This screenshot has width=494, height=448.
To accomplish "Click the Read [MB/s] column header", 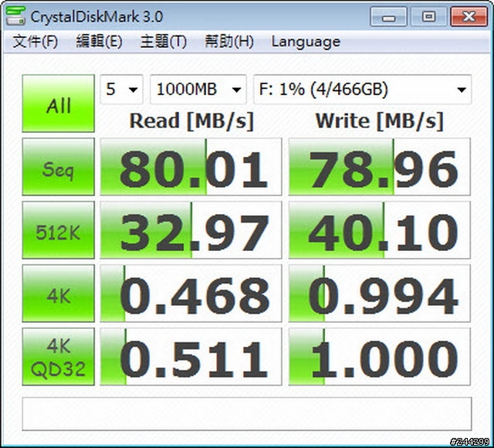I will click(191, 121).
